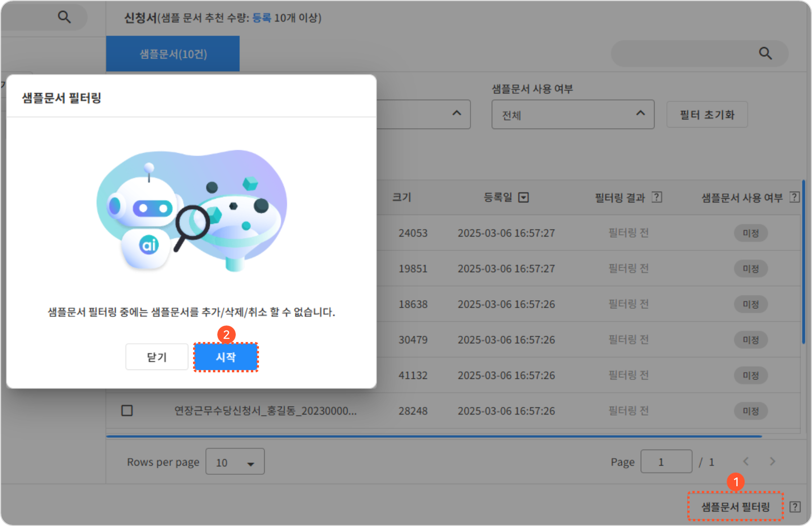Click the Page number input field

[x=666, y=461]
